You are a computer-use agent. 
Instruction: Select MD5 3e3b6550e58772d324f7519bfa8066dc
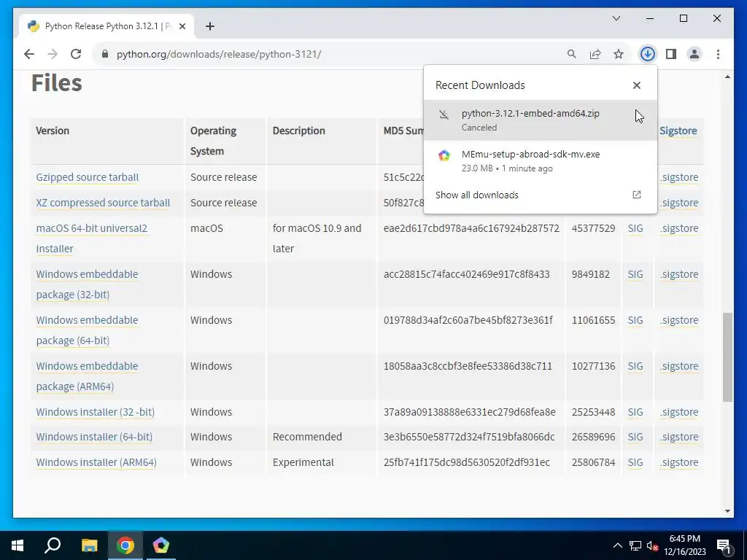469,437
